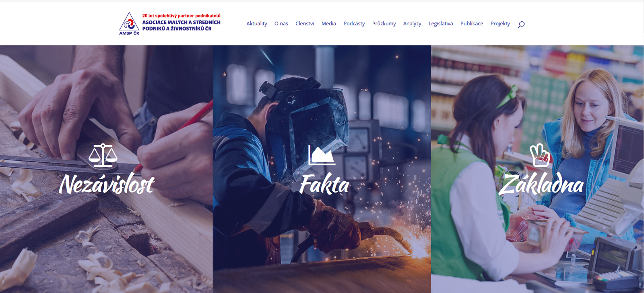Click the hand gesture icon above Základna
The image size is (644, 293).
pos(540,155)
